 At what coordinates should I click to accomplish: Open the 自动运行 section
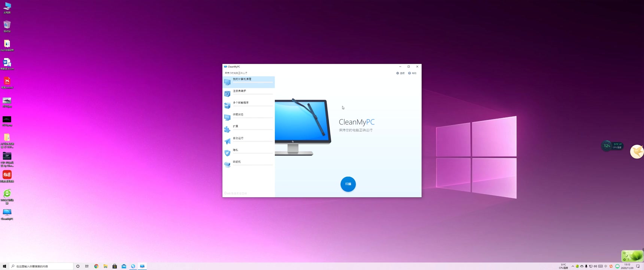point(249,141)
